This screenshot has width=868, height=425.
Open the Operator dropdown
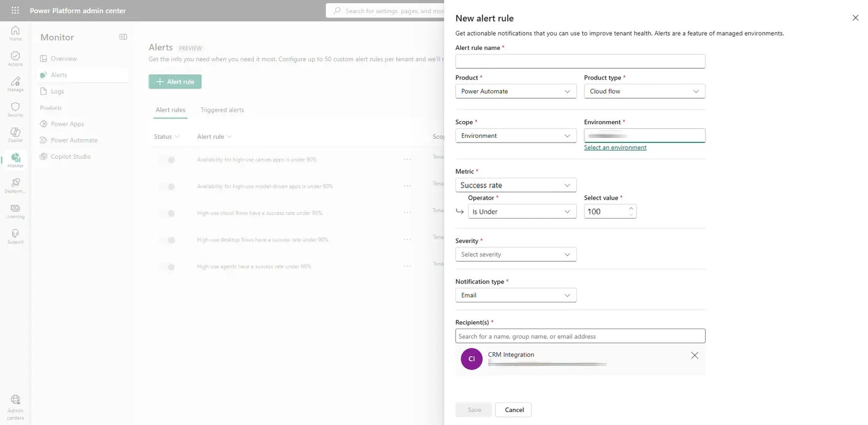point(522,212)
